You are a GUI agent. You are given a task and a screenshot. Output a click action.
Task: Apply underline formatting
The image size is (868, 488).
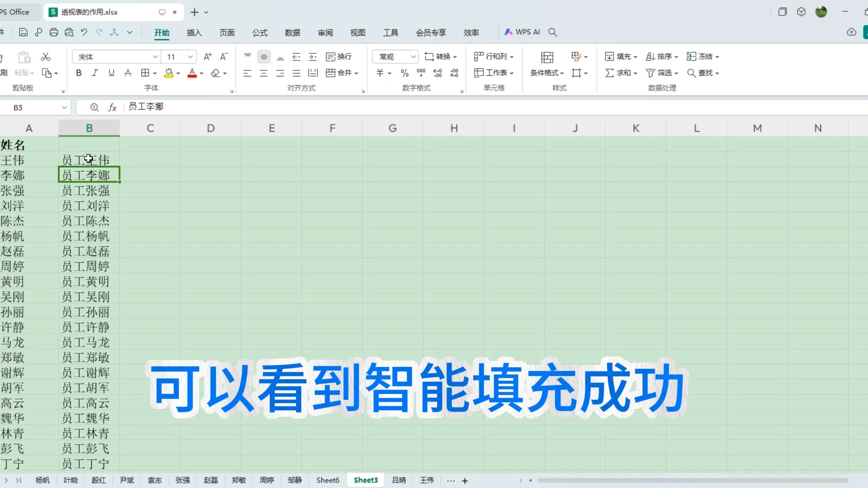(111, 73)
